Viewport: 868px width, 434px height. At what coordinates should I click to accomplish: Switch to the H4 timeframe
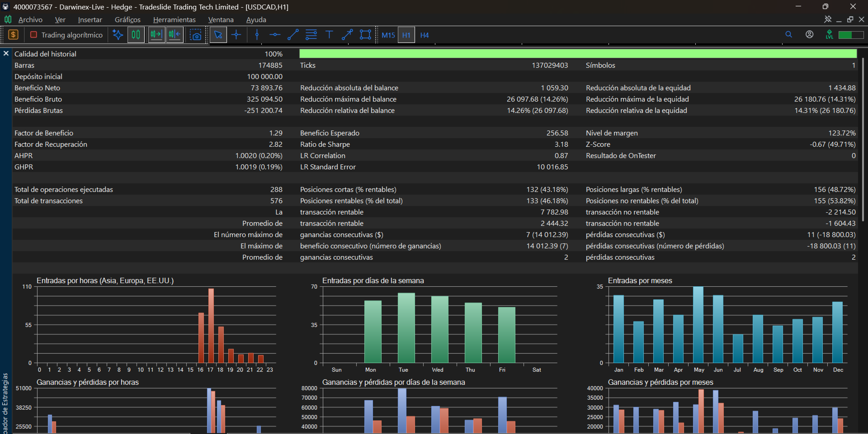425,35
